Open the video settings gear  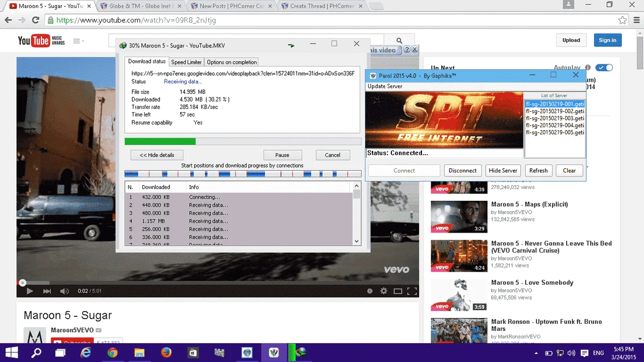coord(384,291)
